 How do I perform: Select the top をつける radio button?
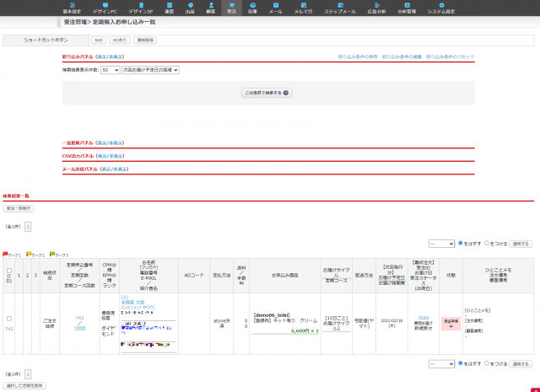click(x=487, y=243)
